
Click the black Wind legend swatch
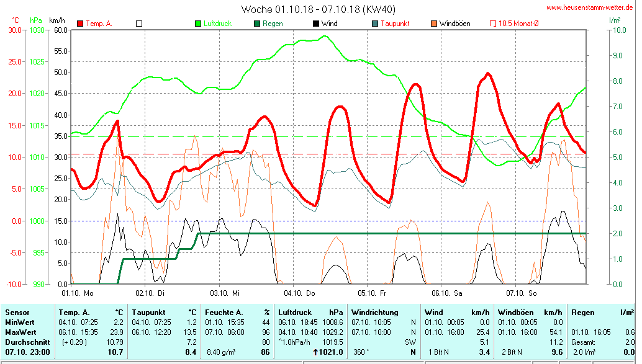pyautogui.click(x=316, y=24)
